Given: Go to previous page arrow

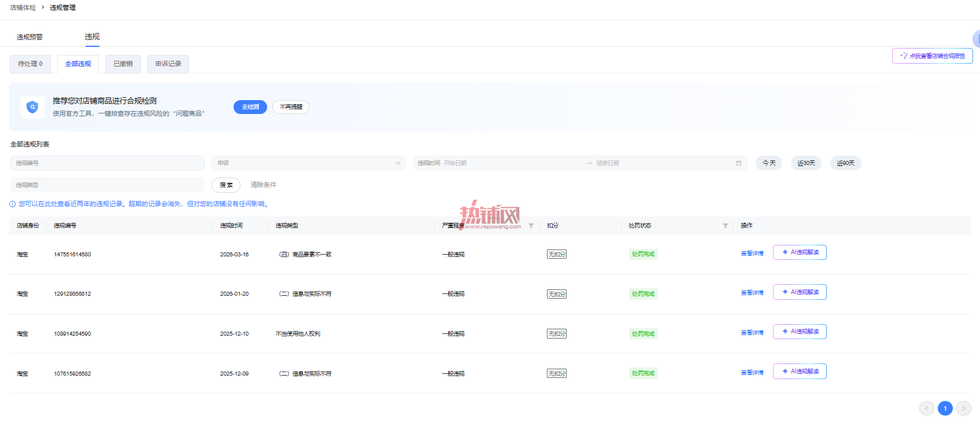Looking at the screenshot, I should (927, 409).
